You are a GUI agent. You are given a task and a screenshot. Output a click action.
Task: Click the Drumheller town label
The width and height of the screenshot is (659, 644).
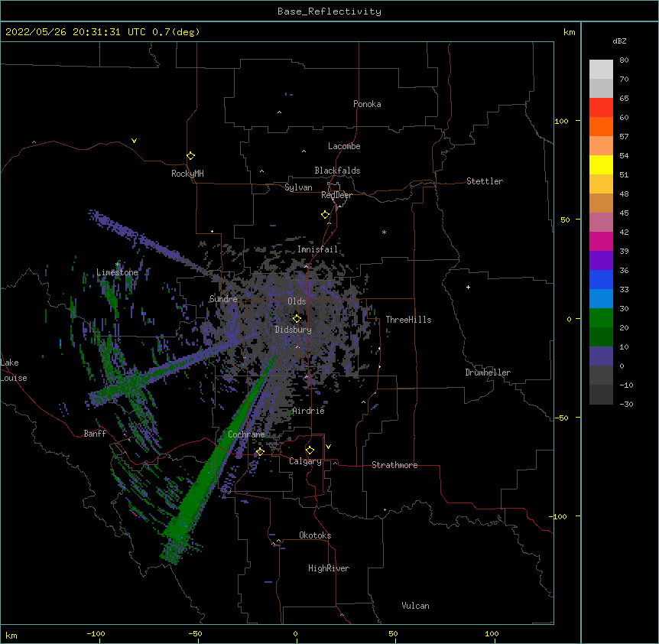point(488,372)
